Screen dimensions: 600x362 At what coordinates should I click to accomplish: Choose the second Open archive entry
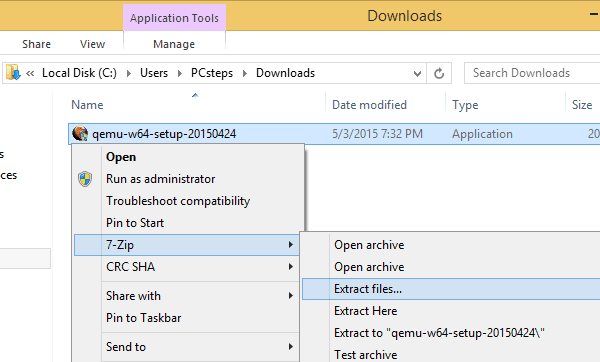[x=369, y=267]
